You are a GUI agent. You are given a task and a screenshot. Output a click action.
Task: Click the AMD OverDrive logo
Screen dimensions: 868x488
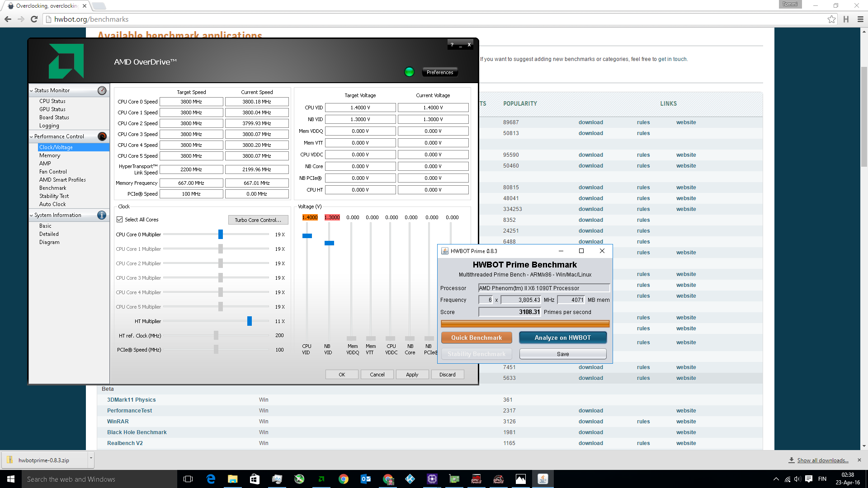(x=66, y=61)
